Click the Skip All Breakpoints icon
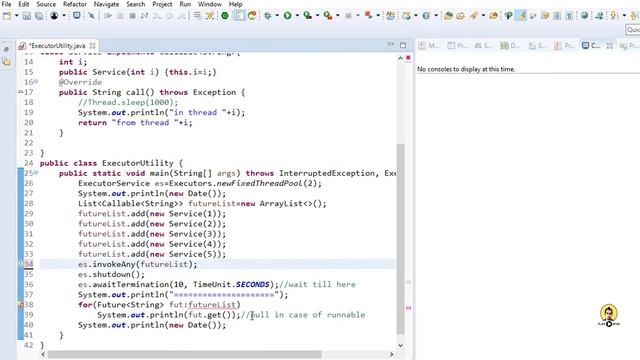The height and width of the screenshot is (360, 640). pyautogui.click(x=92, y=16)
